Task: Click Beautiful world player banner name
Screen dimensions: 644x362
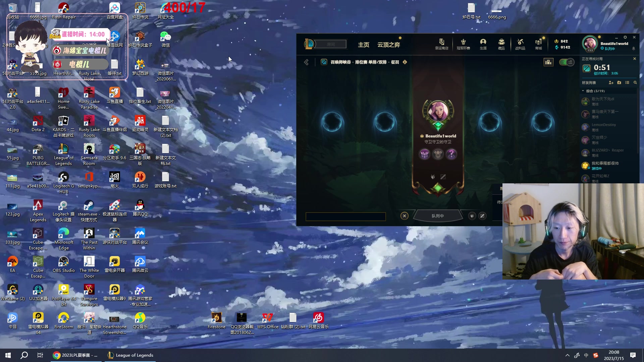Action: tap(440, 136)
